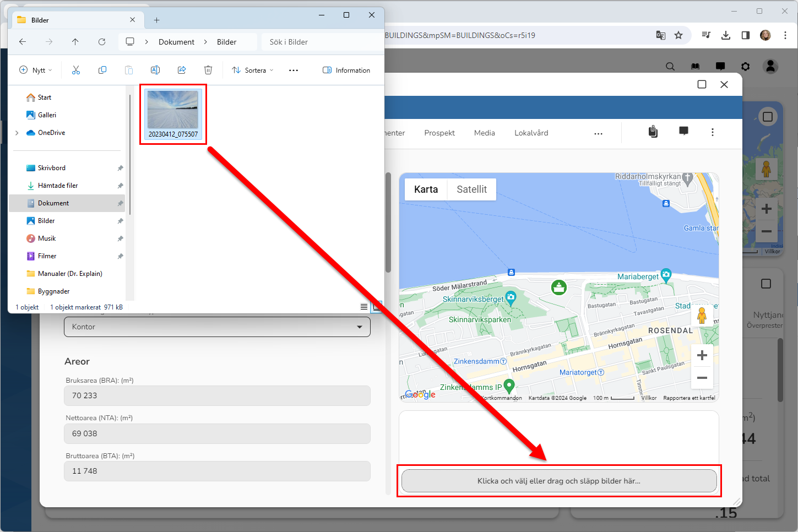Click the image upload drop zone button
The width and height of the screenshot is (798, 532).
pos(559,481)
